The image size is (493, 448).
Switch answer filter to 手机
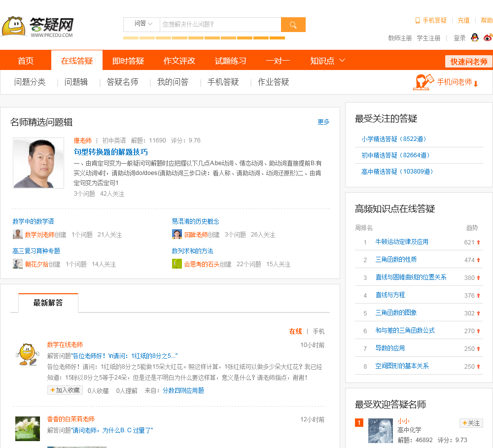[318, 331]
